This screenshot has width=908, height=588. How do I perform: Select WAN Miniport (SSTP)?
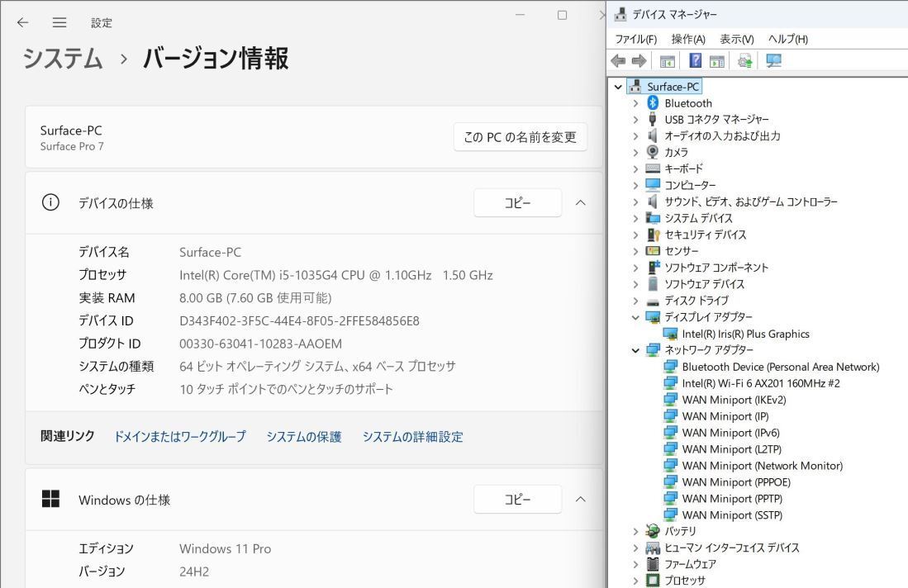pos(732,515)
